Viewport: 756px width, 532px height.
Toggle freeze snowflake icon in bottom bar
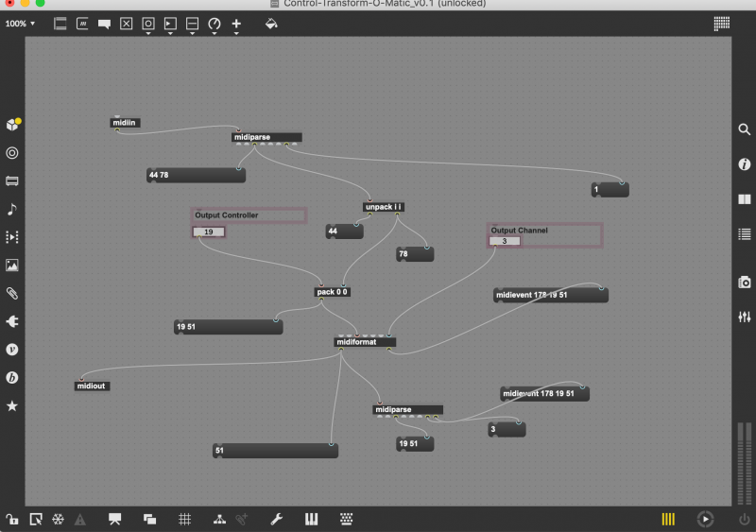[x=59, y=519]
